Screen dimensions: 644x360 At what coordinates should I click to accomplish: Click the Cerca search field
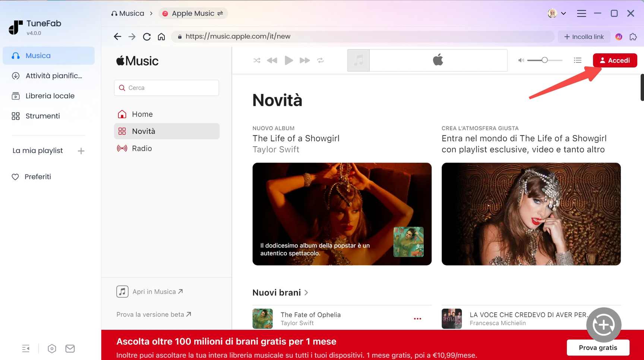167,88
